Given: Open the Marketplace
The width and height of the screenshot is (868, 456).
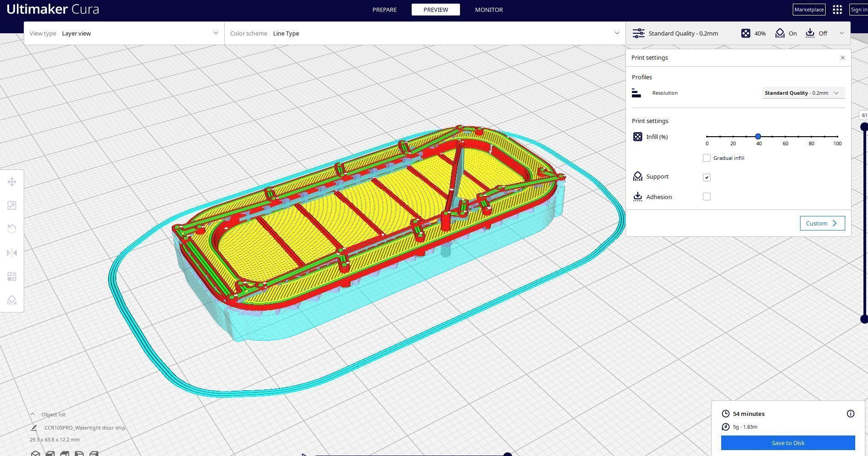Looking at the screenshot, I should 809,10.
